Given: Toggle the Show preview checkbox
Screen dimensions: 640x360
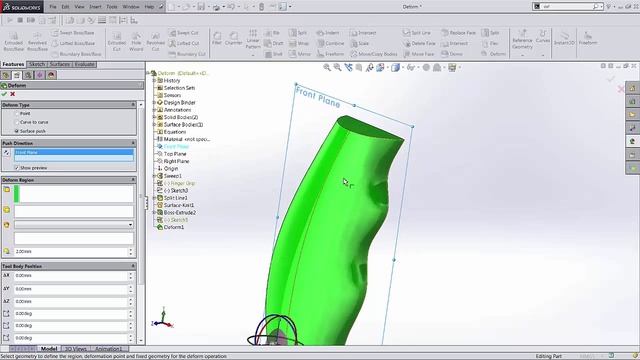Looking at the screenshot, I should coord(17,168).
